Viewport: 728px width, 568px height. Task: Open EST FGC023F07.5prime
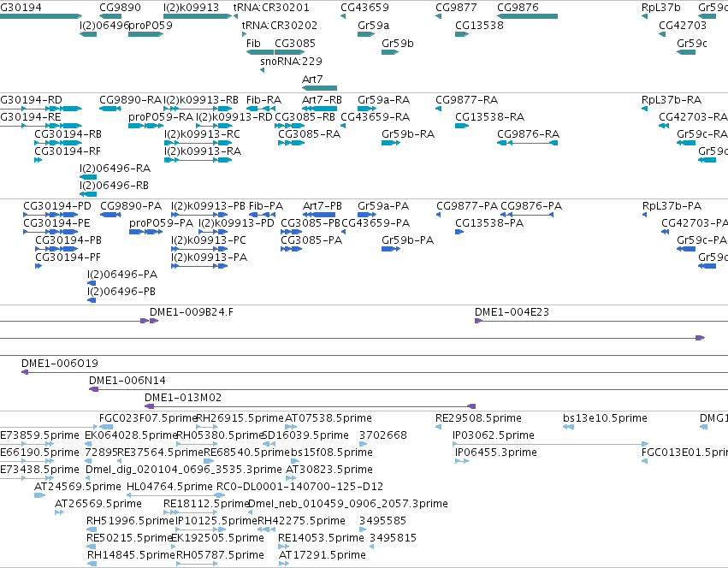148,418
